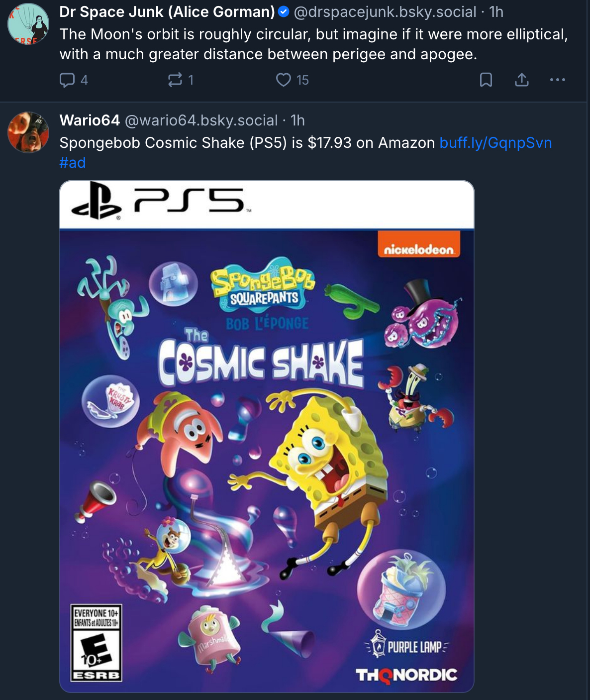Click the Dr Space Junk (Alice Gorman) display name

[167, 11]
